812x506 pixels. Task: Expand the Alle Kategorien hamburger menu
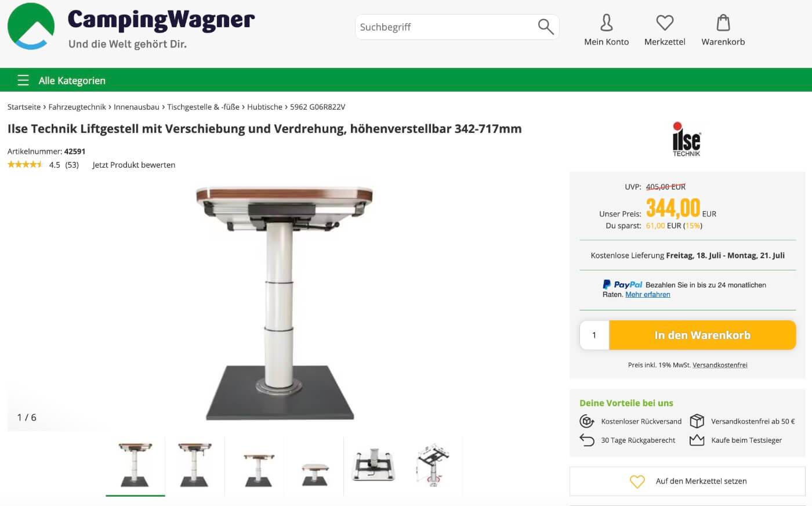(x=23, y=80)
